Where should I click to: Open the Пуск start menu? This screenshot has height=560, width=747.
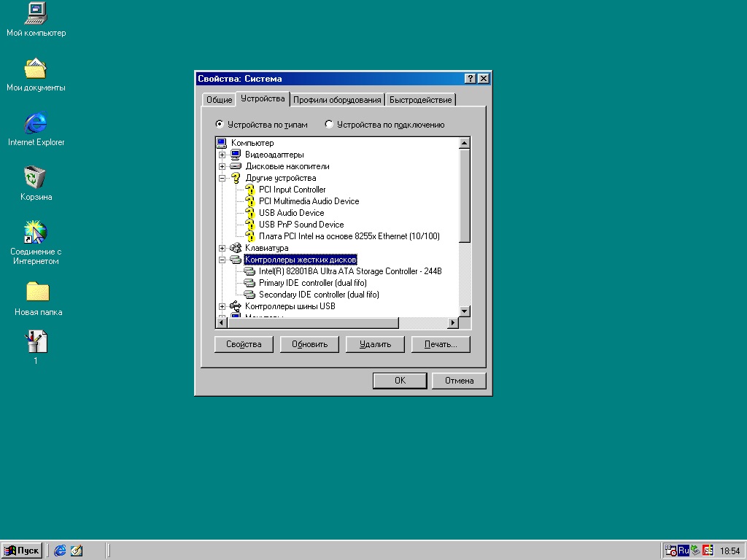pos(22,551)
